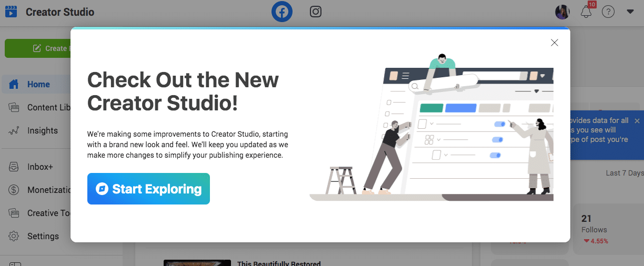Switch to the Instagram platform icon
644x266 pixels.
pyautogui.click(x=316, y=12)
